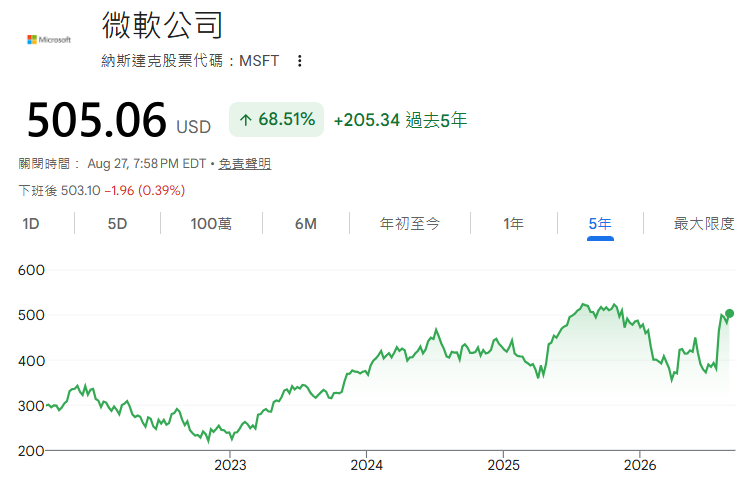Image resolution: width=748 pixels, height=480 pixels.
Task: Click the 2024 x-axis label
Action: pyautogui.click(x=366, y=465)
